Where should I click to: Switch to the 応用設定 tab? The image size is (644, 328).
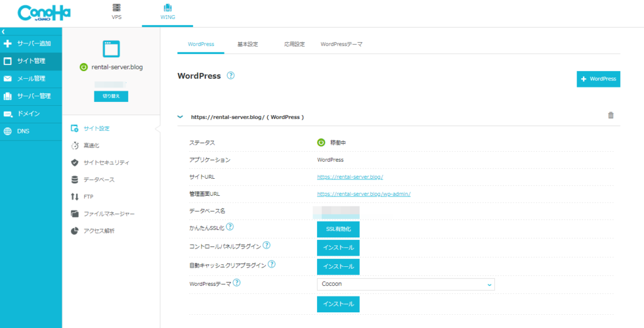tap(294, 44)
